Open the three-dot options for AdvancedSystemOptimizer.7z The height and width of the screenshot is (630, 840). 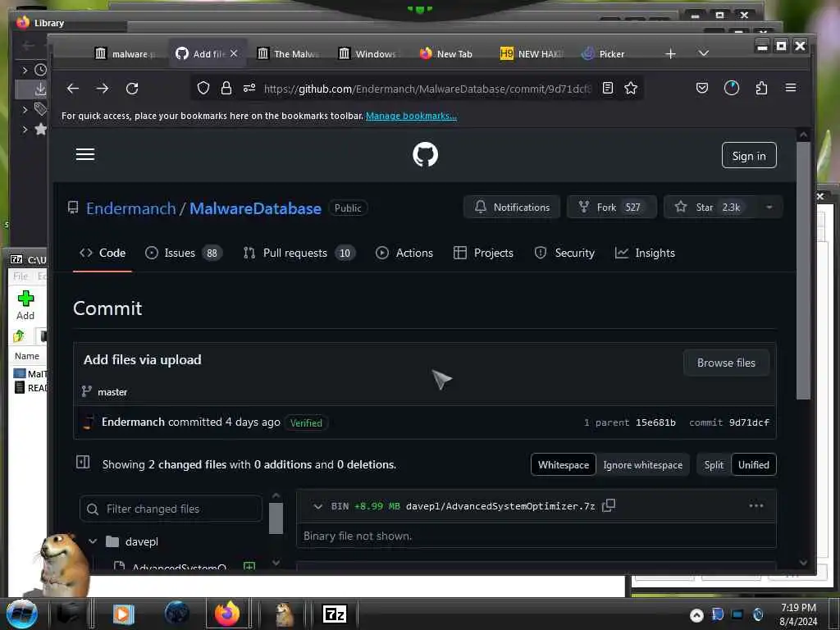coord(756,505)
